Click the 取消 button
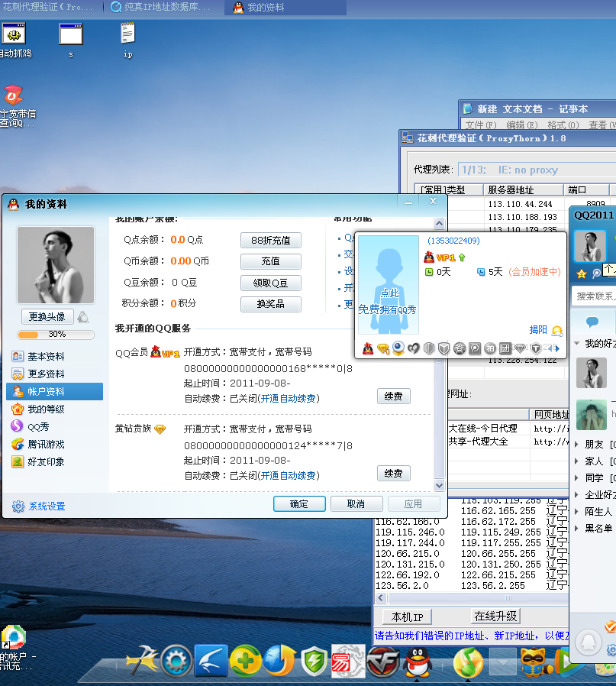Image resolution: width=616 pixels, height=686 pixels. point(356,504)
